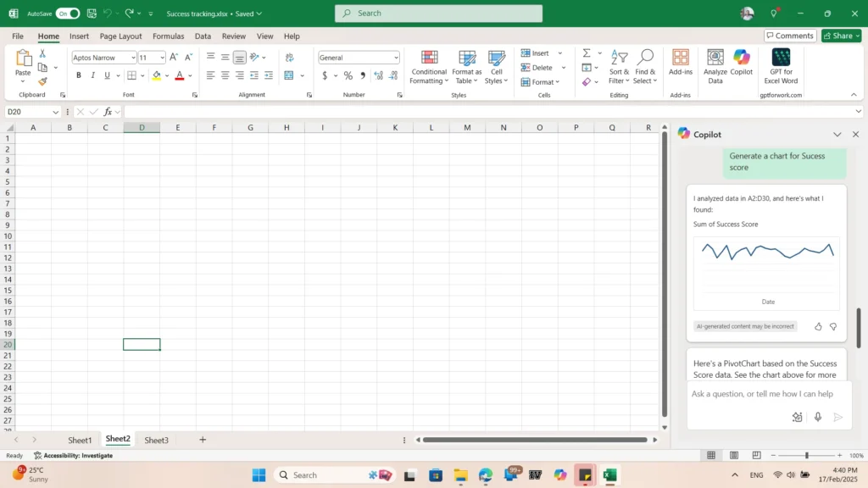The height and width of the screenshot is (488, 868).
Task: Switch to Sheet1 tab
Action: (x=80, y=441)
